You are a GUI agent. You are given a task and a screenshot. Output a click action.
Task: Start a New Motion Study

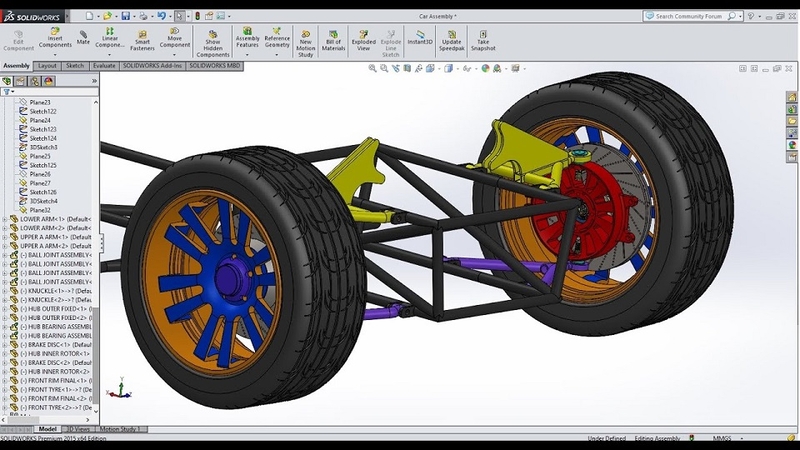click(x=306, y=44)
